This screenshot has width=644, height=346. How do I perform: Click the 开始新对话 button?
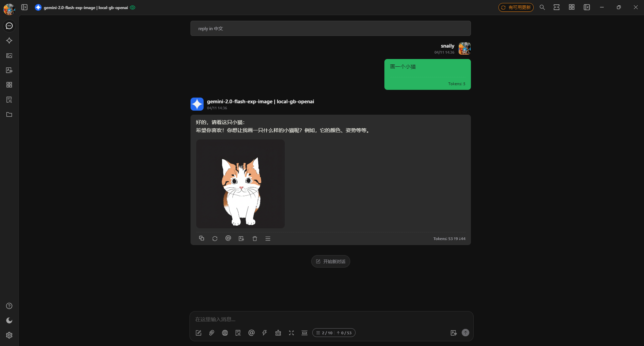click(x=331, y=262)
